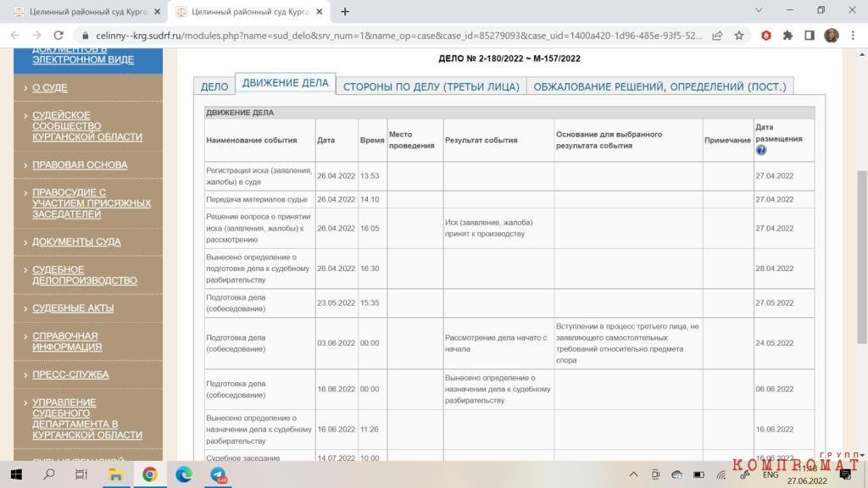Close the active second browser tab

coord(320,12)
